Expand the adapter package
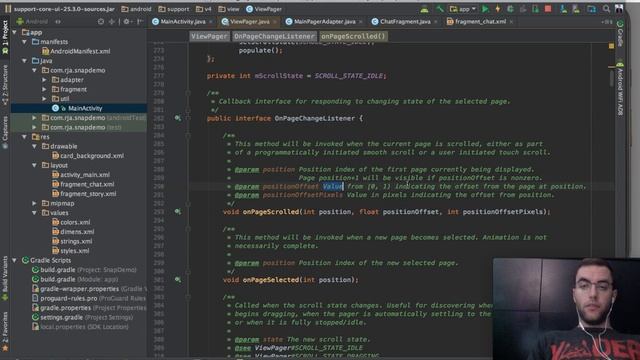The image size is (640, 360). 44,80
